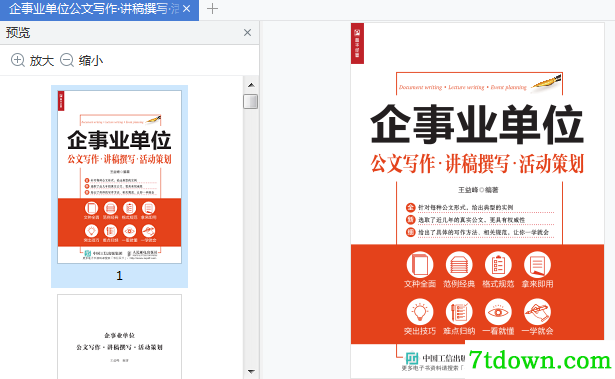
Task: Click the 缩小 text label
Action: [x=91, y=61]
